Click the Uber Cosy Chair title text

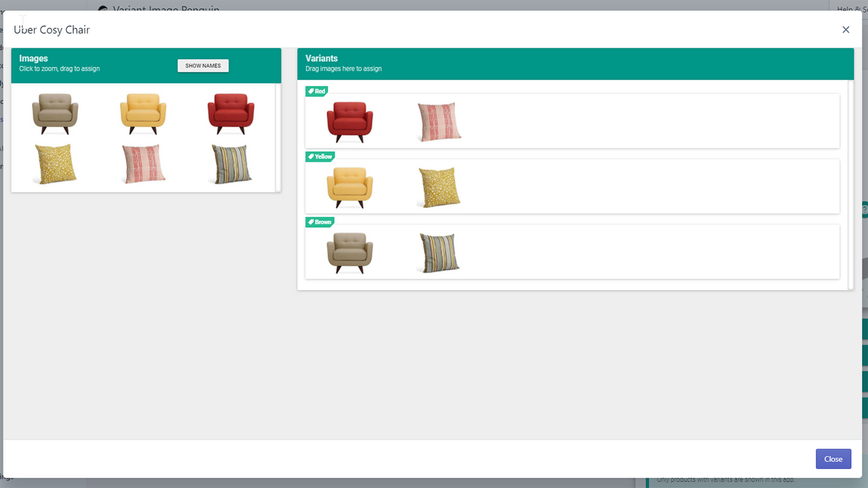(x=52, y=30)
